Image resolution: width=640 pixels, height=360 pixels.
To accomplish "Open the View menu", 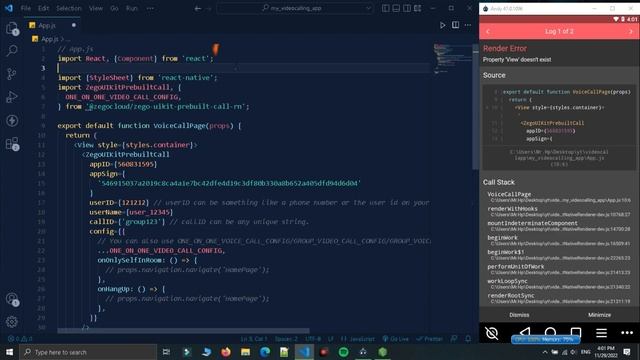I will [96, 8].
